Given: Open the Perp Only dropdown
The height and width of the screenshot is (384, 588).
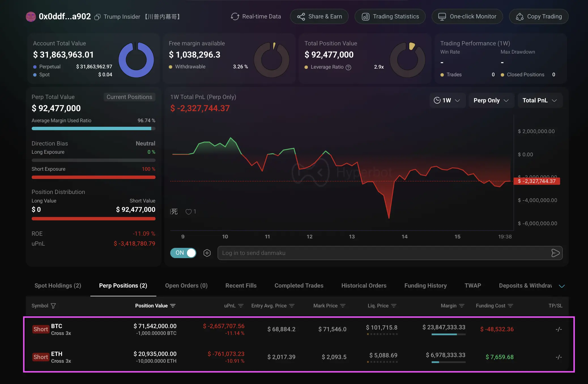Looking at the screenshot, I should pyautogui.click(x=491, y=100).
